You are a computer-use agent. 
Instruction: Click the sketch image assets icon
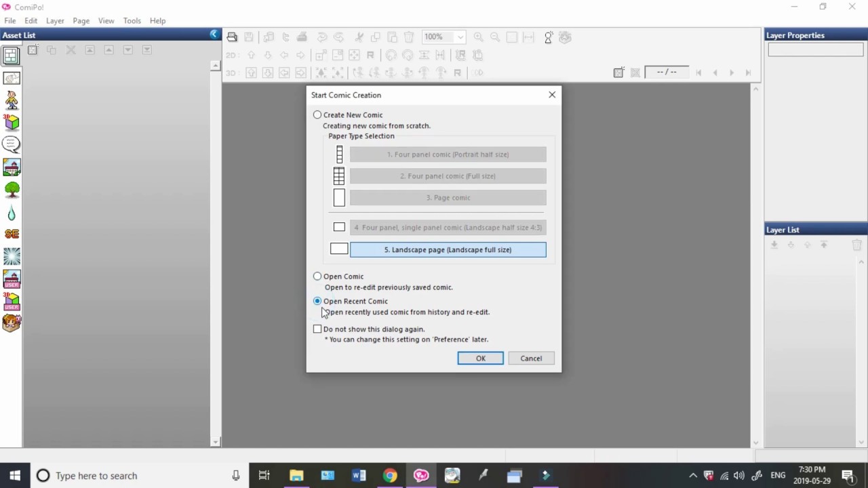pyautogui.click(x=12, y=78)
